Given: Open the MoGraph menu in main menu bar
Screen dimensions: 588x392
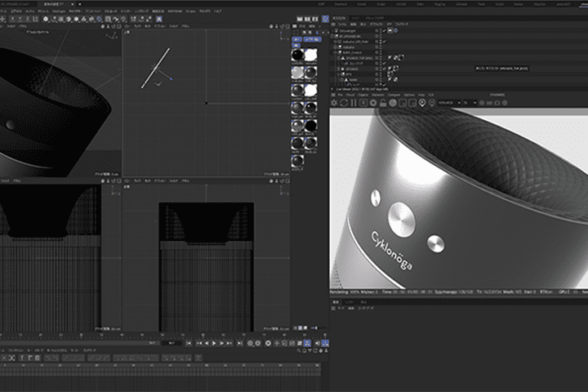Looking at the screenshot, I should click(x=59, y=11).
